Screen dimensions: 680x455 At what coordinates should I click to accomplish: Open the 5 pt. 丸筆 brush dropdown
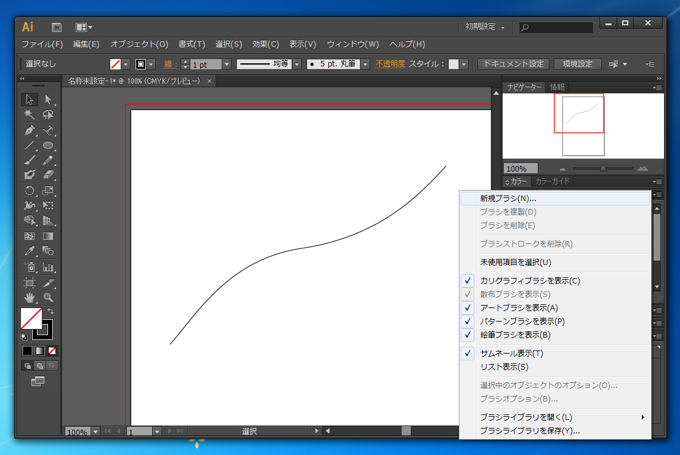point(365,64)
